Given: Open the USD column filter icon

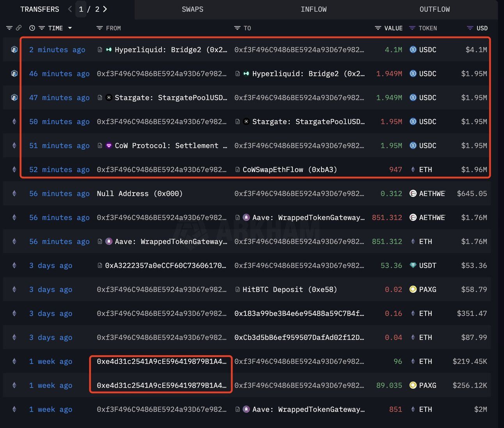Looking at the screenshot, I should click(x=470, y=28).
